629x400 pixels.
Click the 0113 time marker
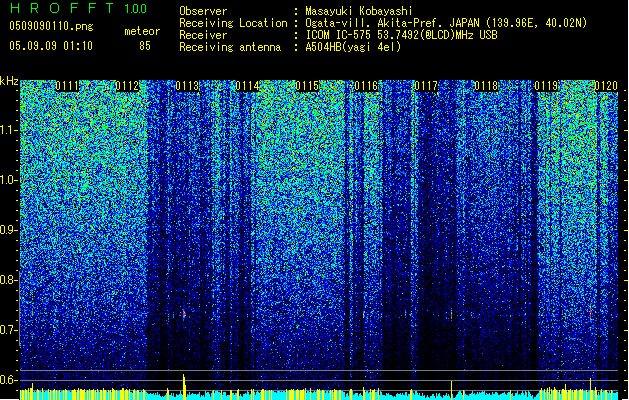[187, 86]
